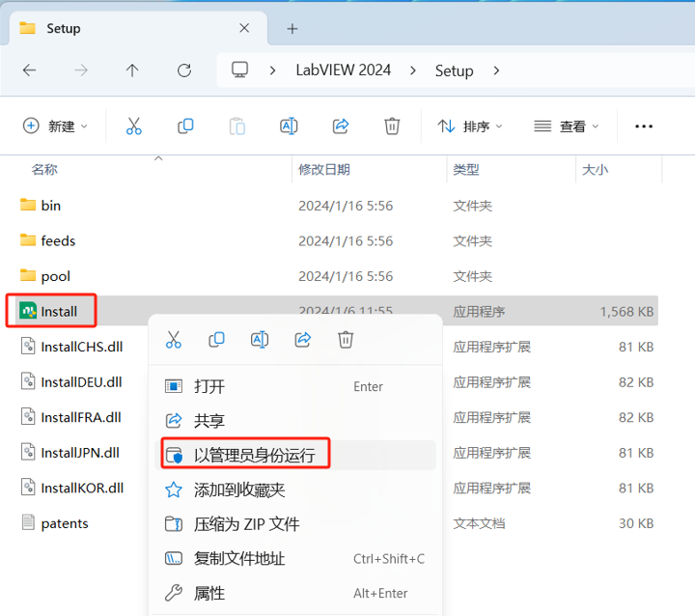Choose 属性 (Properties) in the context menu
This screenshot has height=616, width=695.
[x=295, y=593]
